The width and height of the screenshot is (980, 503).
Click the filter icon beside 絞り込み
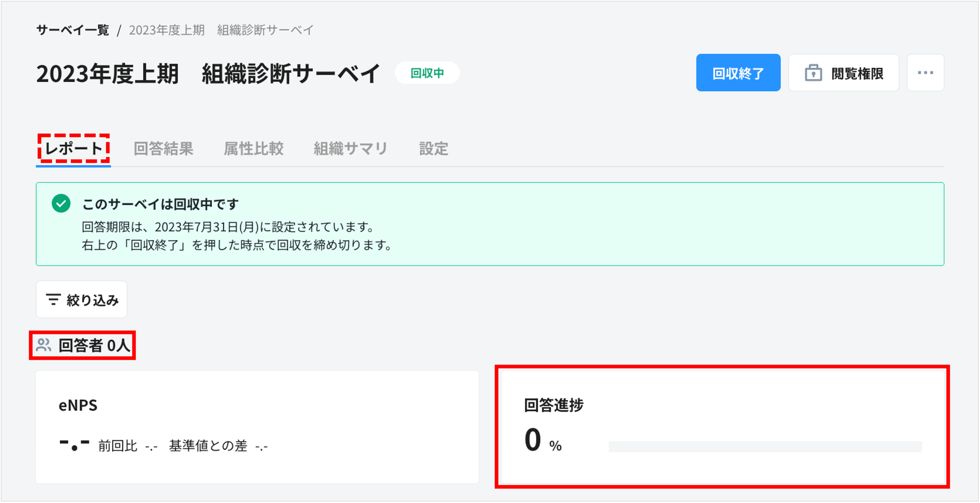click(x=54, y=299)
